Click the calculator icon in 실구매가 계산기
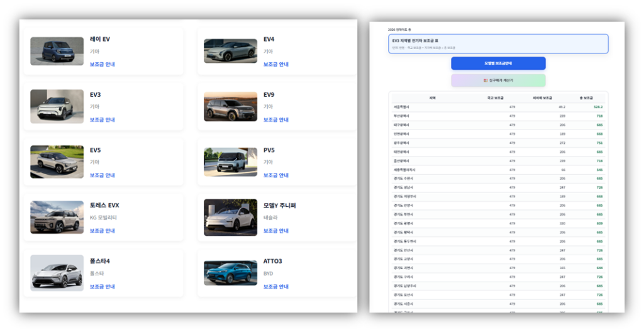 (486, 80)
